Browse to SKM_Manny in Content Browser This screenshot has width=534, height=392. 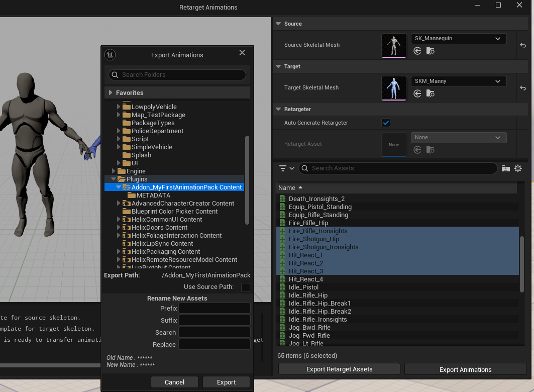(430, 93)
